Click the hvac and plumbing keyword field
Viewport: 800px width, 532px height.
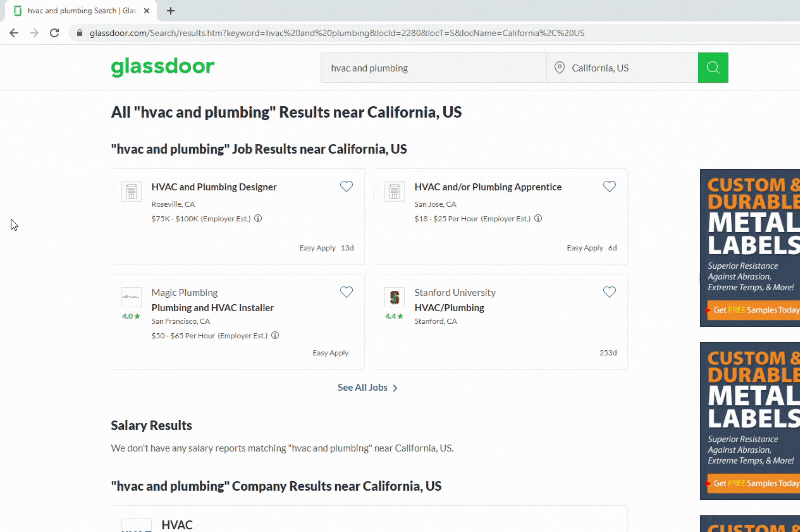(x=433, y=68)
